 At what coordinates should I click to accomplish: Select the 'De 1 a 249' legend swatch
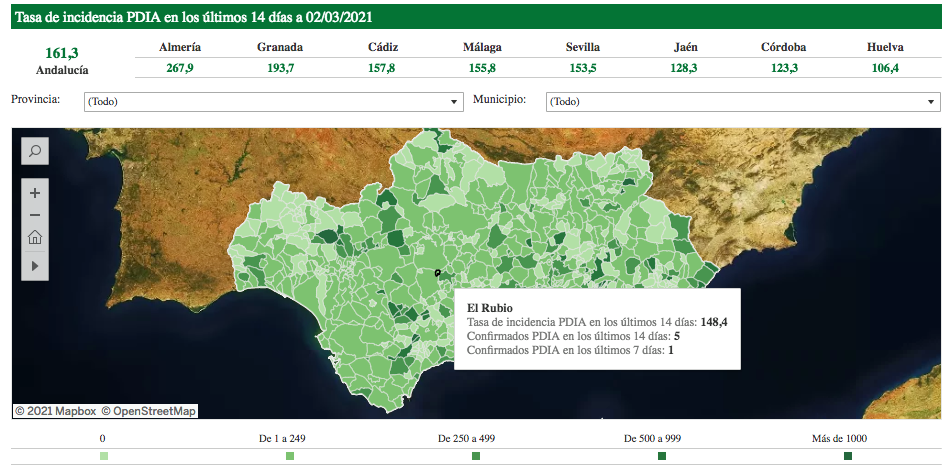click(290, 456)
